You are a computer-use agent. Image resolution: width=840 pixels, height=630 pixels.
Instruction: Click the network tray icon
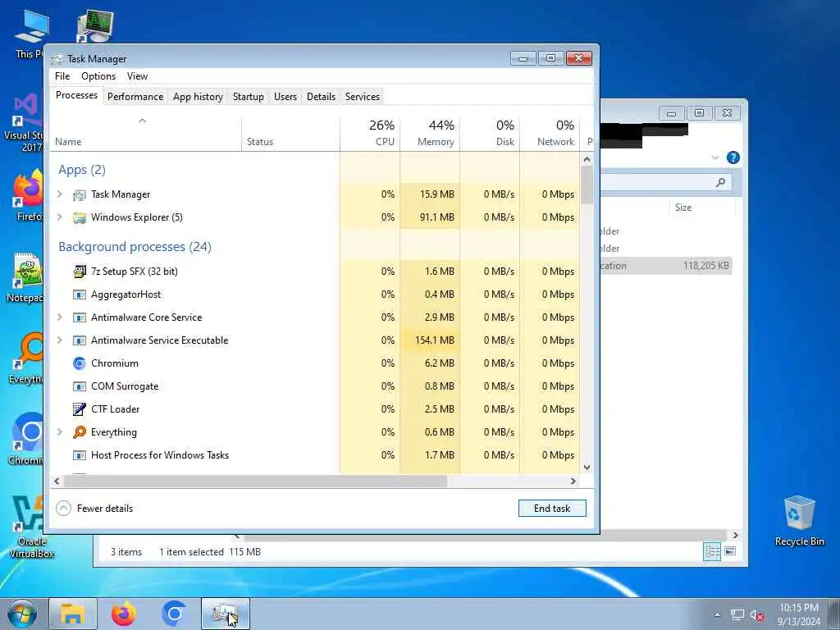point(737,614)
